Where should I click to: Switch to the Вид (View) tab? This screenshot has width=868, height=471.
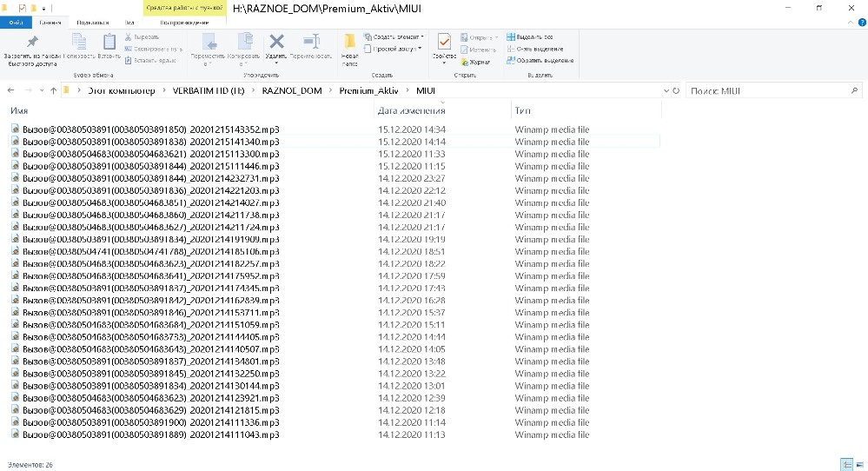click(x=129, y=23)
